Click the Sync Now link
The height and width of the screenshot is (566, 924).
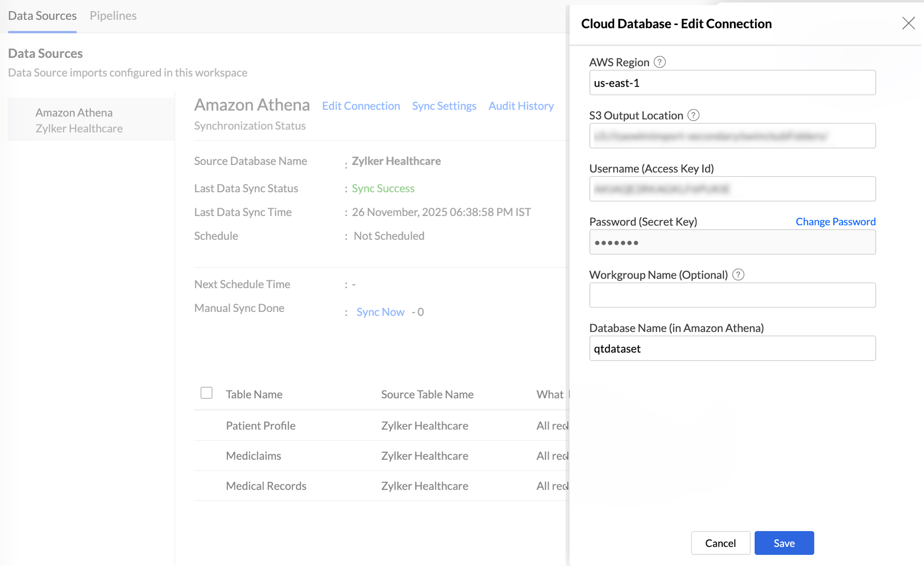380,312
